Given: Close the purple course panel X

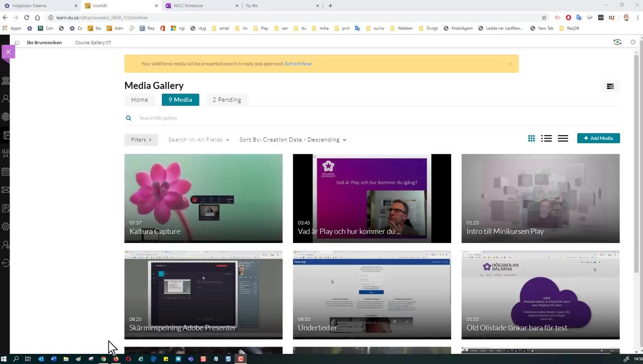Looking at the screenshot, I should click(x=8, y=52).
